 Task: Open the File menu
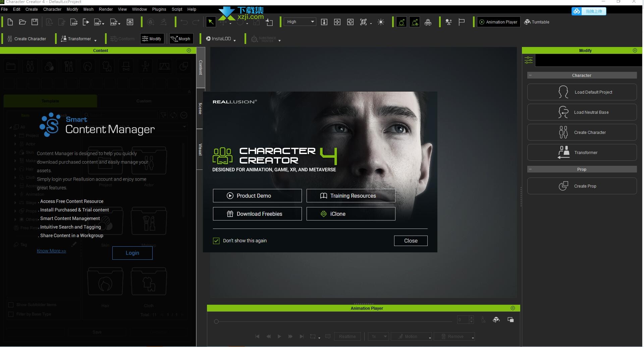(x=4, y=9)
